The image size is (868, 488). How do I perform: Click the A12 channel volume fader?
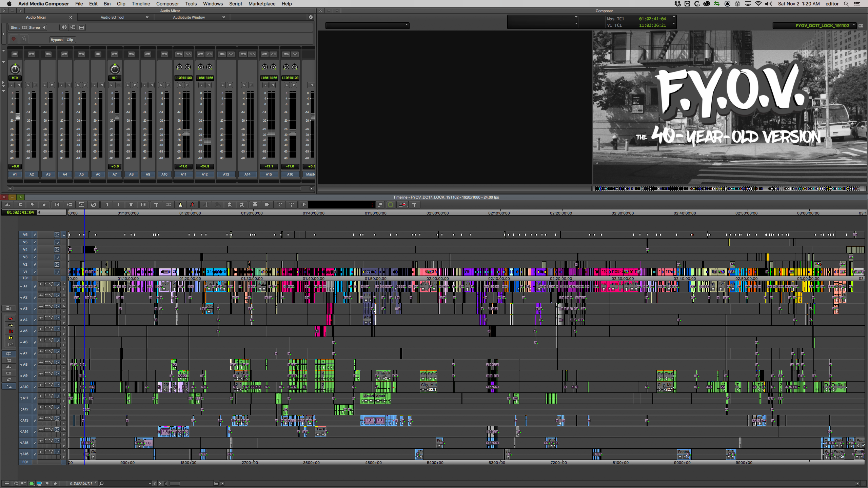click(207, 141)
